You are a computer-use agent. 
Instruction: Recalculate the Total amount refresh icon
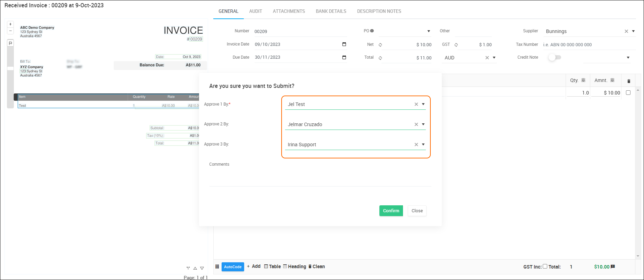point(380,58)
